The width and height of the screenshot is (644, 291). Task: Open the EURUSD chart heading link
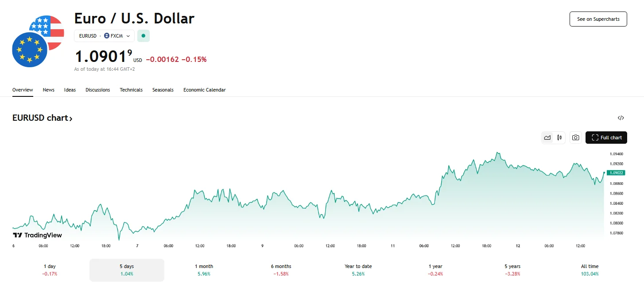click(42, 118)
